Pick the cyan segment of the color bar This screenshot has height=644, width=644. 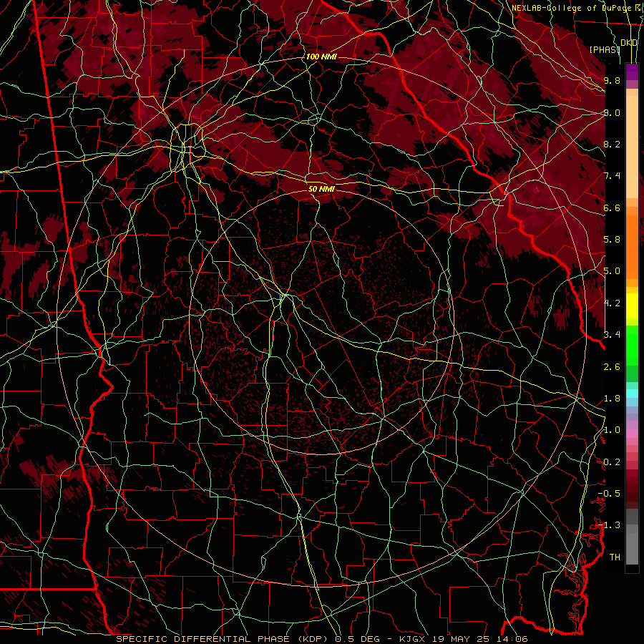click(632, 394)
